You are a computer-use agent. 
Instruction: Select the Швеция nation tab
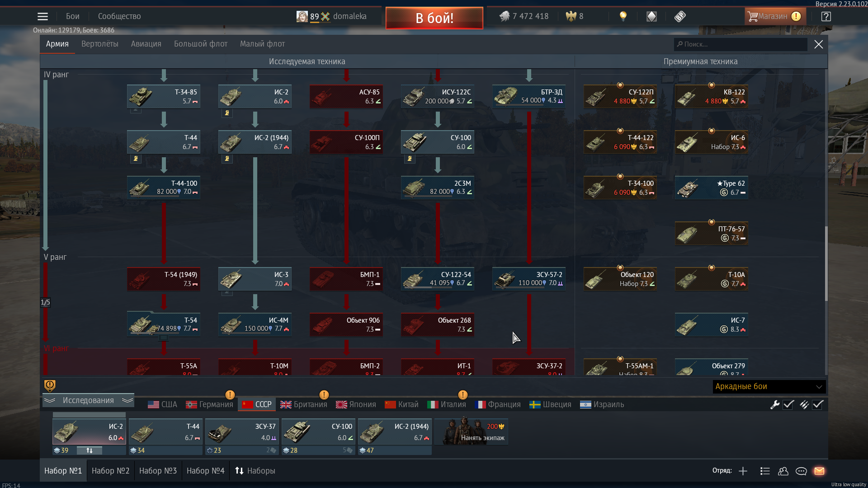coord(550,404)
